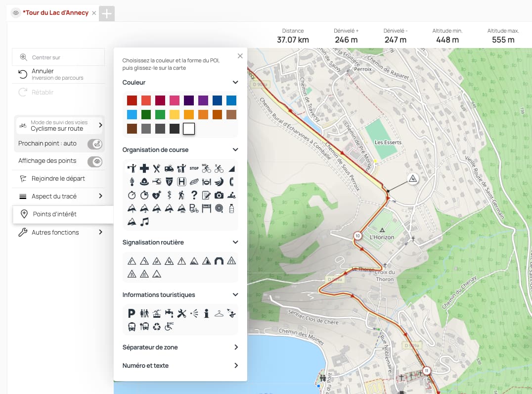532x394 pixels.
Task: Pick the defibrillator heart POI icon
Action: [x=157, y=195]
